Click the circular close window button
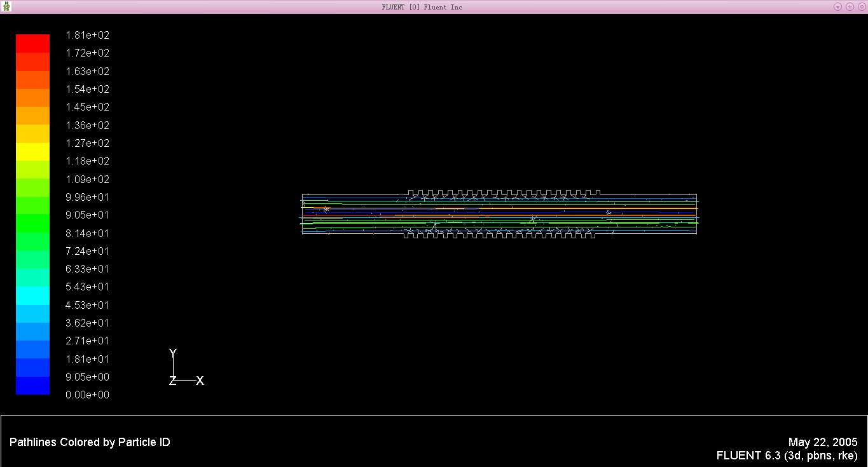The height and width of the screenshot is (467, 868). pos(860,7)
